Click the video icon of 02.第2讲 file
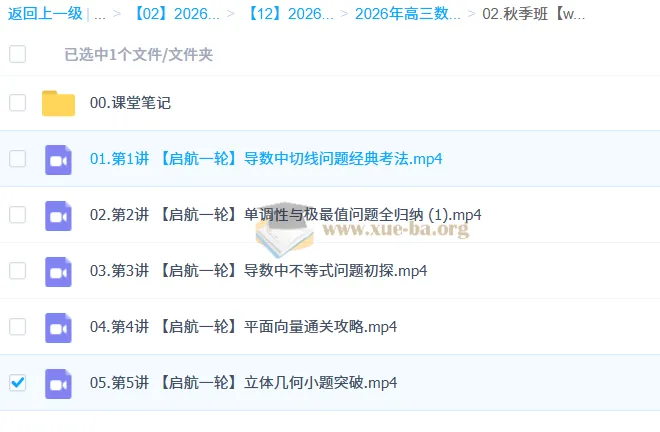660x432 pixels. tap(58, 215)
